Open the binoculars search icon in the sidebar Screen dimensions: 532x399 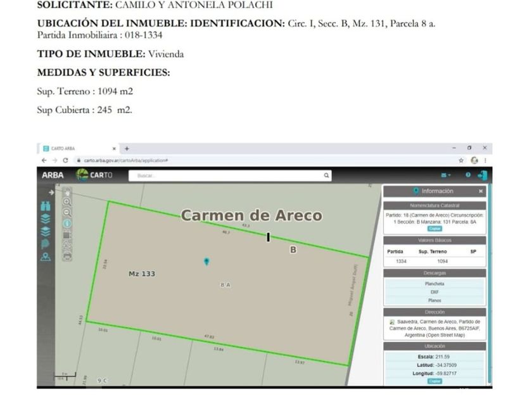click(x=46, y=206)
